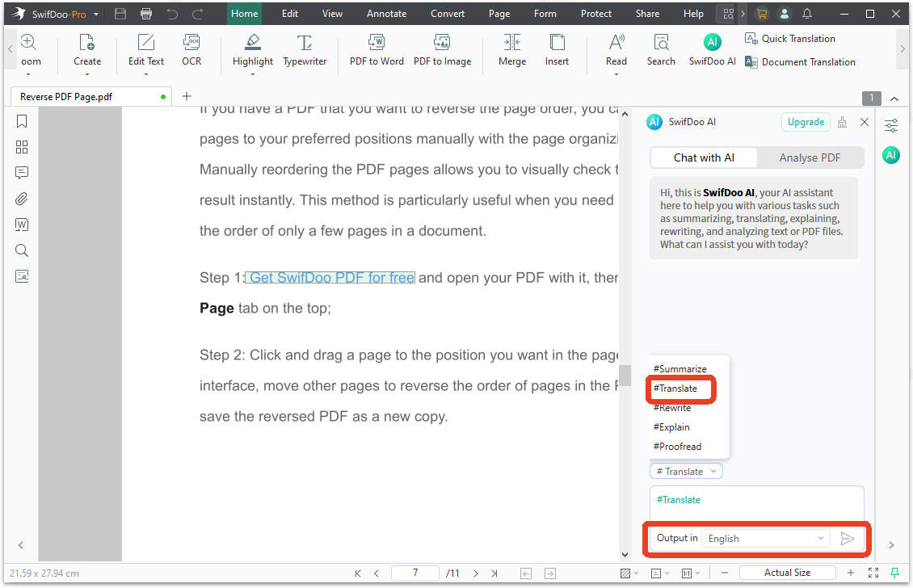
Task: Click the Upgrade button
Action: (x=806, y=122)
